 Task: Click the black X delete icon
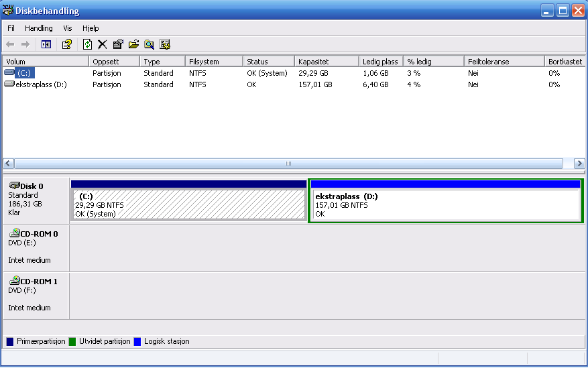[x=103, y=45]
